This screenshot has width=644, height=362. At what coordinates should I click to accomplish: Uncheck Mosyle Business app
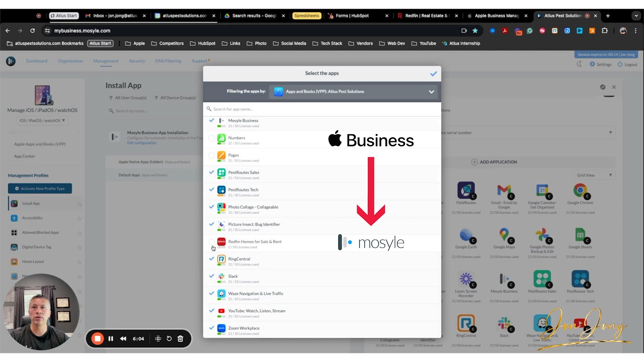point(211,121)
